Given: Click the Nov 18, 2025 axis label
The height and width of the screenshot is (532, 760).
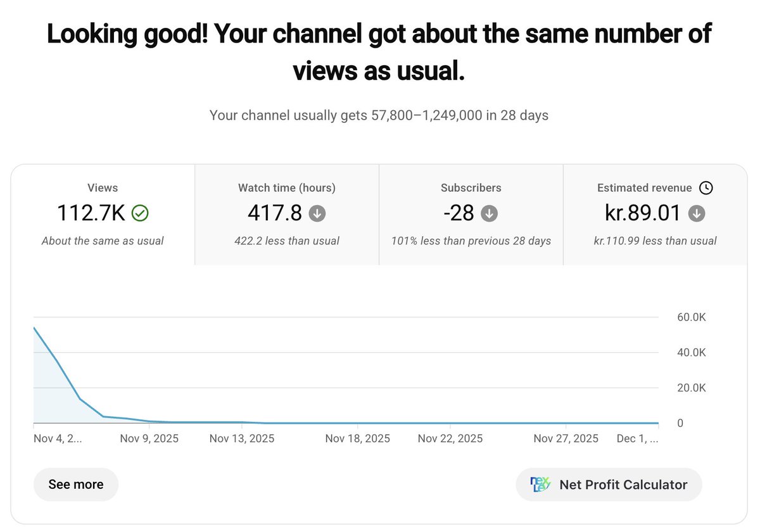Looking at the screenshot, I should [358, 438].
